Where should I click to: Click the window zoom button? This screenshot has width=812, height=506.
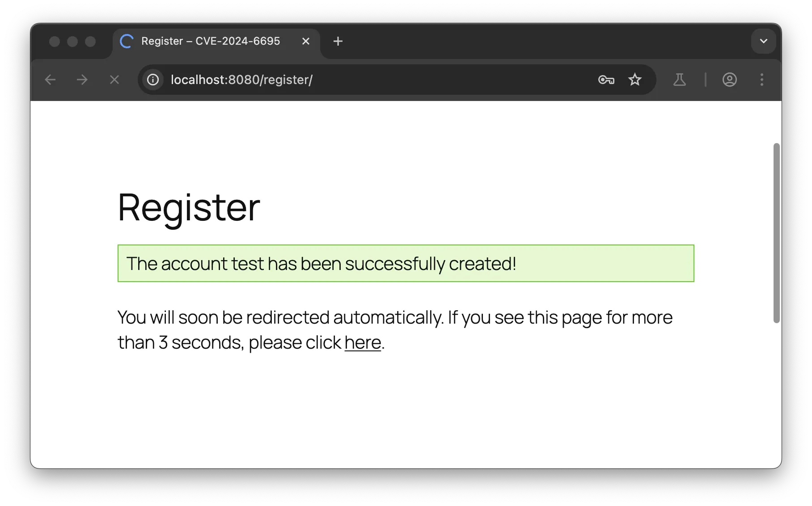pos(90,42)
